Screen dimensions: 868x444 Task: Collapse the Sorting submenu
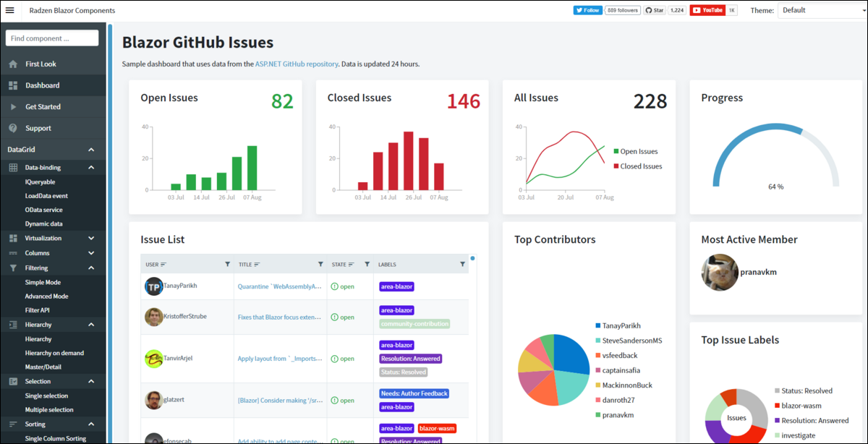pos(91,424)
